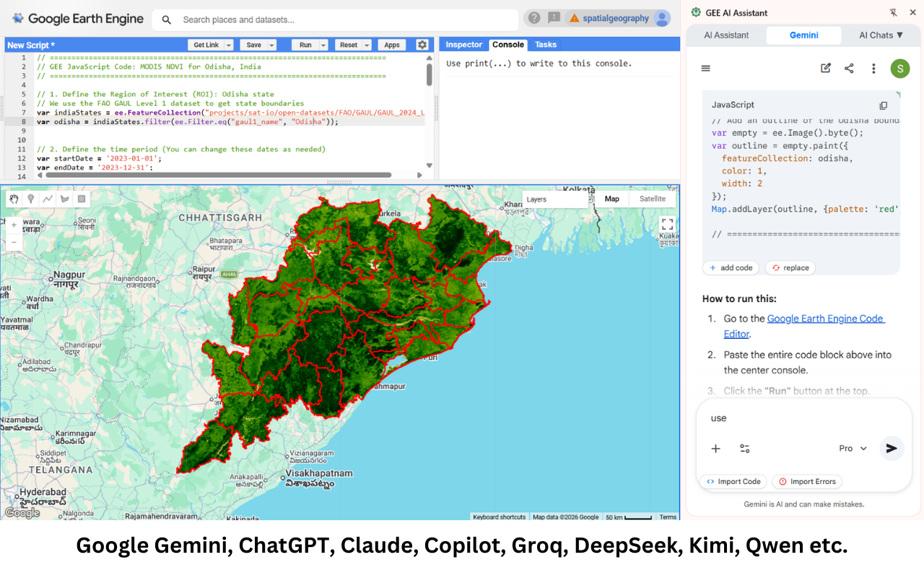Click the Import Errors button
Screen dimensions: 924x578
[x=806, y=481]
